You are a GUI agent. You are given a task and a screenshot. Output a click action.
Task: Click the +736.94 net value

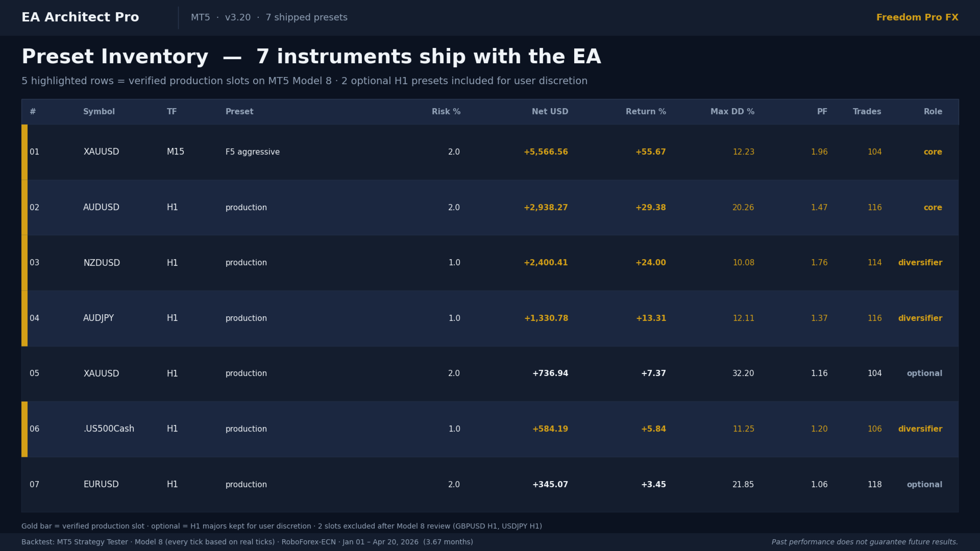[550, 373]
